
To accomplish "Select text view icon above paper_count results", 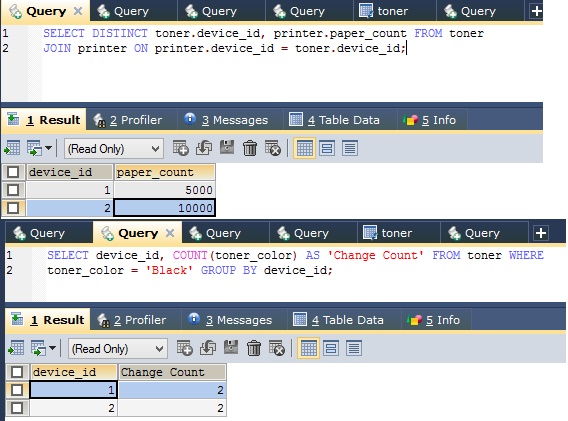I will 350,148.
